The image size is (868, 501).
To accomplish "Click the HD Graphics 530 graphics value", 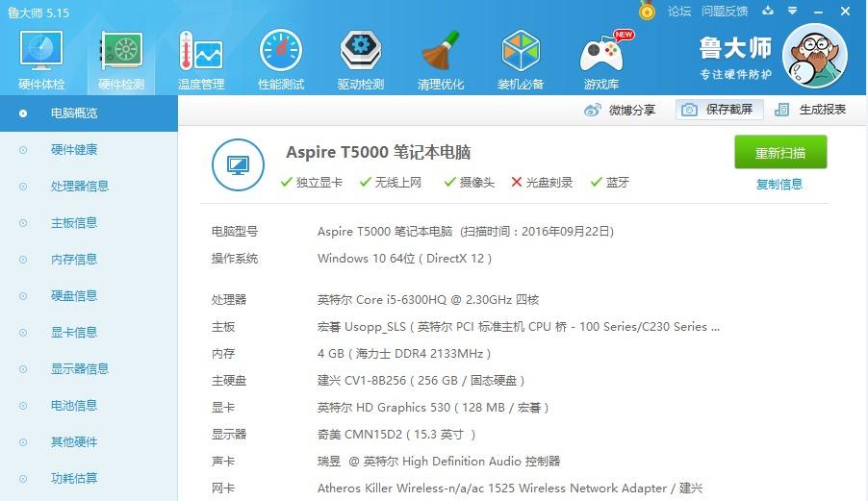I will pos(433,408).
